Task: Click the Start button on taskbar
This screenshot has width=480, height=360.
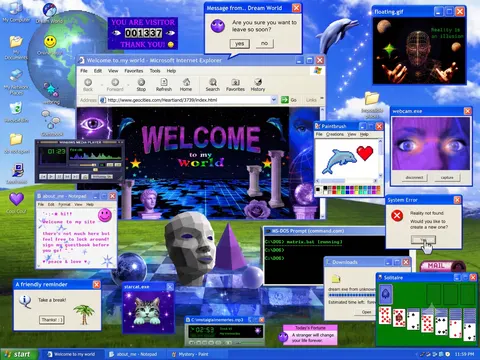Action: pos(19,354)
